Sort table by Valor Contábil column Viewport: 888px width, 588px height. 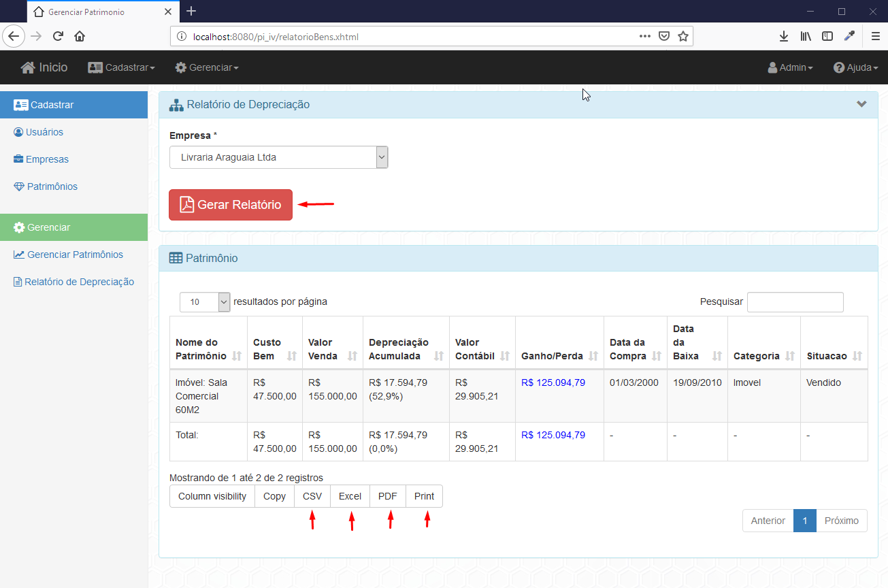(482, 343)
